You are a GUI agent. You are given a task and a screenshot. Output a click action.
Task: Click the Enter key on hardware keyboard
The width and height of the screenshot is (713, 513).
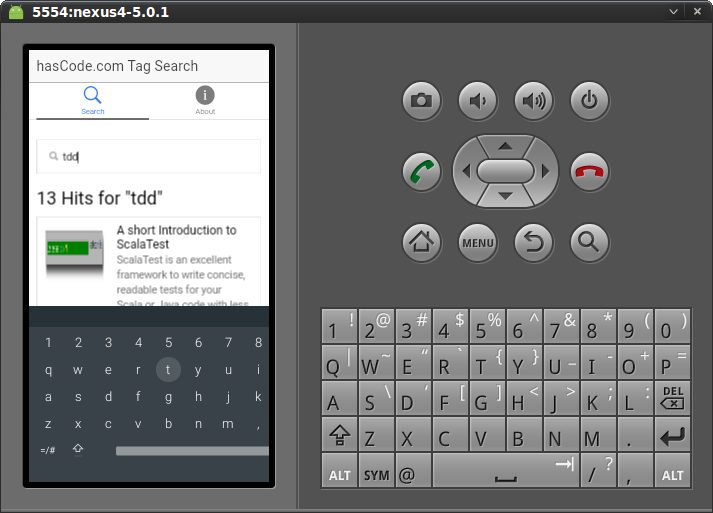(673, 434)
